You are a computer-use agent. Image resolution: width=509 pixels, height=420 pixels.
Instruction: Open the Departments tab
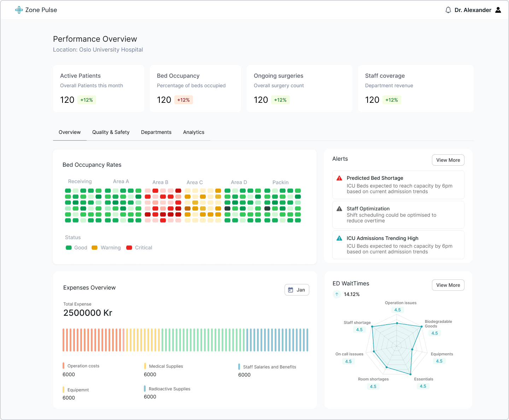pos(156,132)
